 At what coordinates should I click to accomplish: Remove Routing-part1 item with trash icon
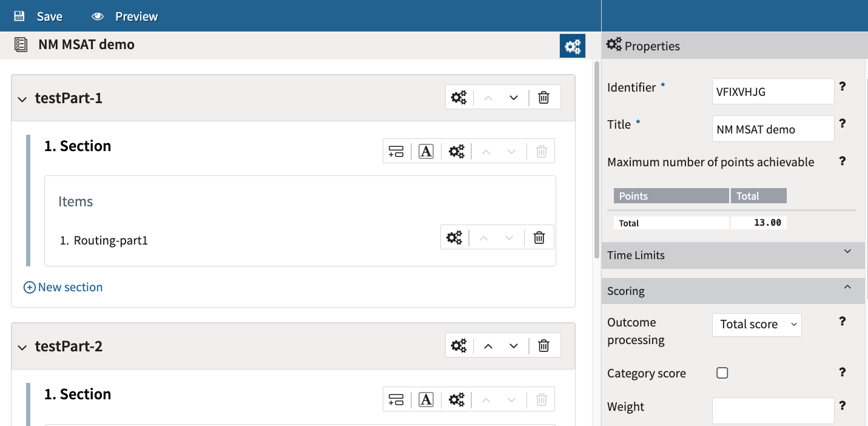pyautogui.click(x=539, y=238)
